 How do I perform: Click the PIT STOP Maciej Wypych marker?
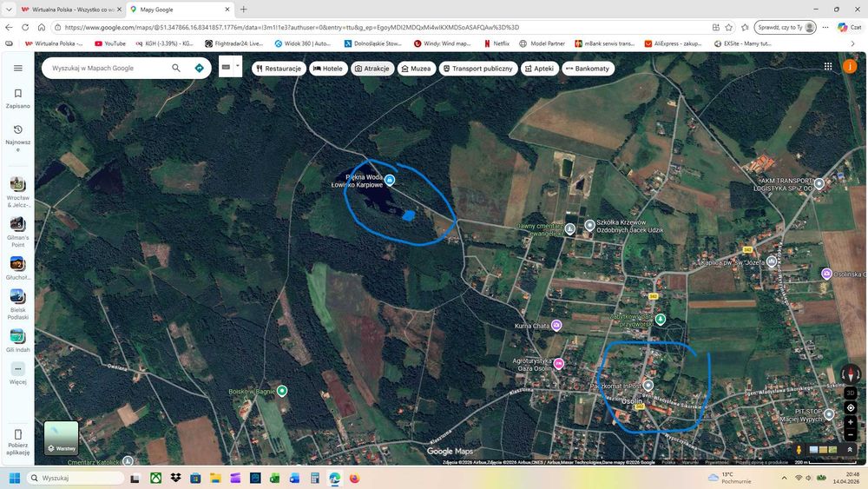829,413
